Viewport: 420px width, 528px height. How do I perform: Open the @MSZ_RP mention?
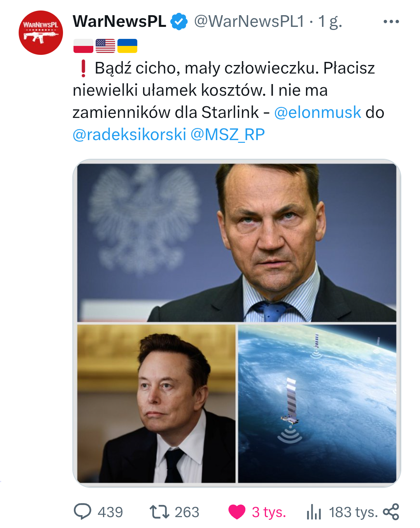(227, 135)
